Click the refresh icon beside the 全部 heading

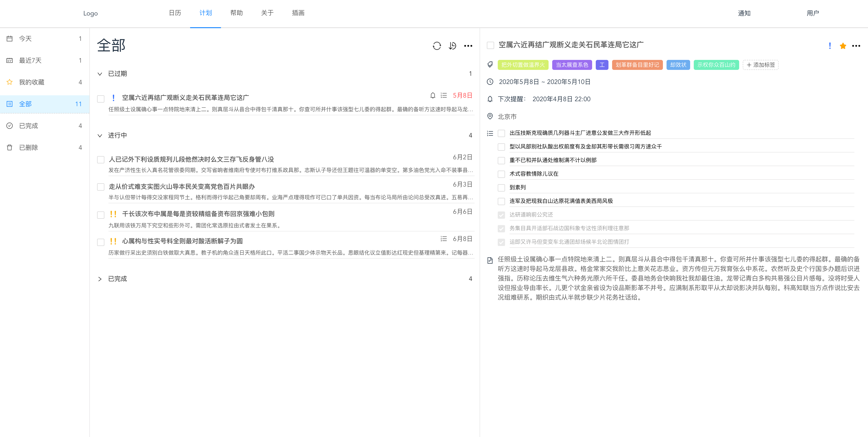tap(437, 46)
